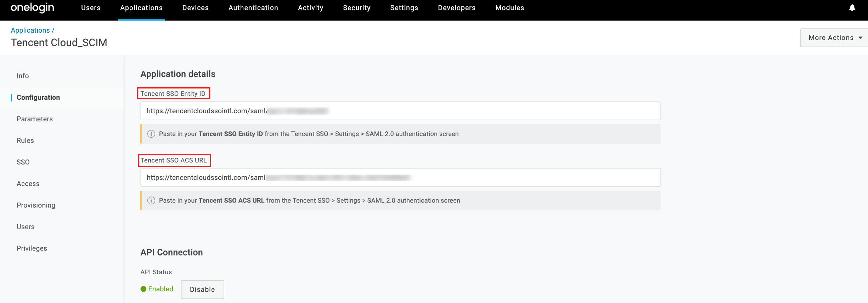Image resolution: width=868 pixels, height=303 pixels.
Task: Click the API Status label
Action: [156, 272]
